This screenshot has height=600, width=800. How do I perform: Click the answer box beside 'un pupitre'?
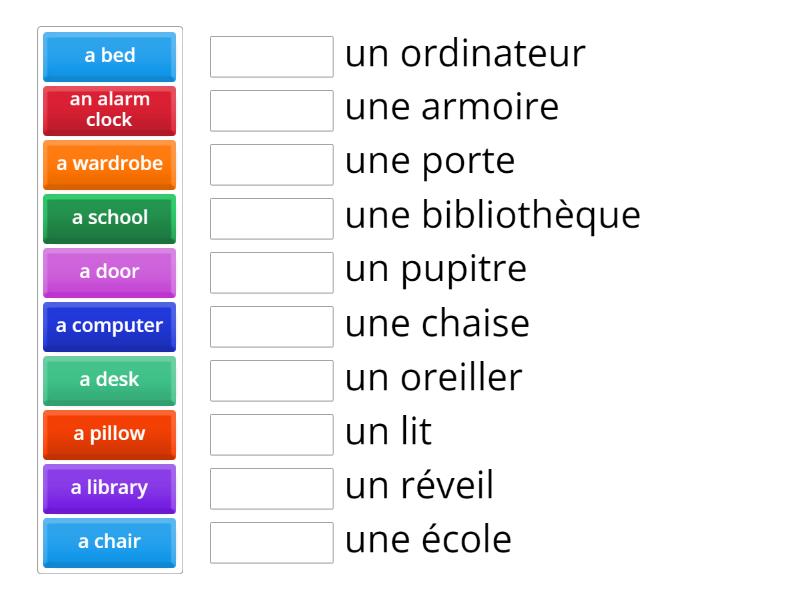(x=271, y=273)
